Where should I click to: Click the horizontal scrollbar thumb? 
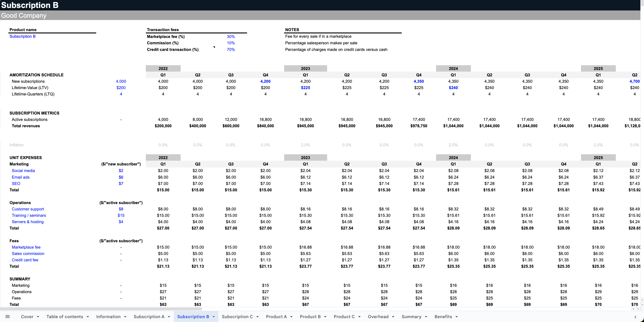point(101,309)
